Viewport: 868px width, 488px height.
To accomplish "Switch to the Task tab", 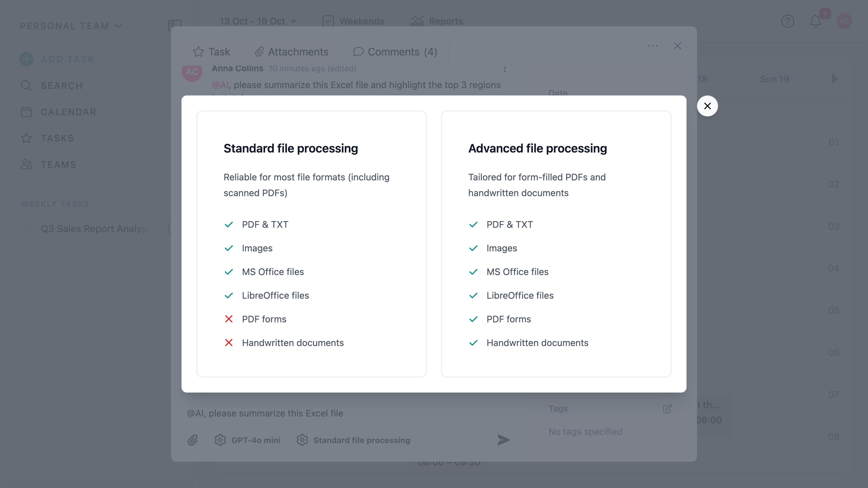I will 212,52.
